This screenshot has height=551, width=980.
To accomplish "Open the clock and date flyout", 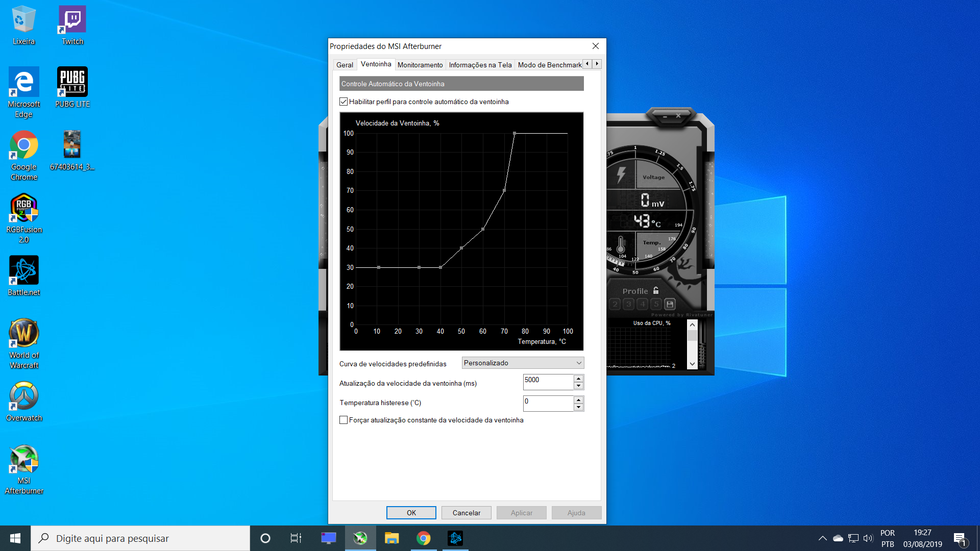I will pos(922,538).
